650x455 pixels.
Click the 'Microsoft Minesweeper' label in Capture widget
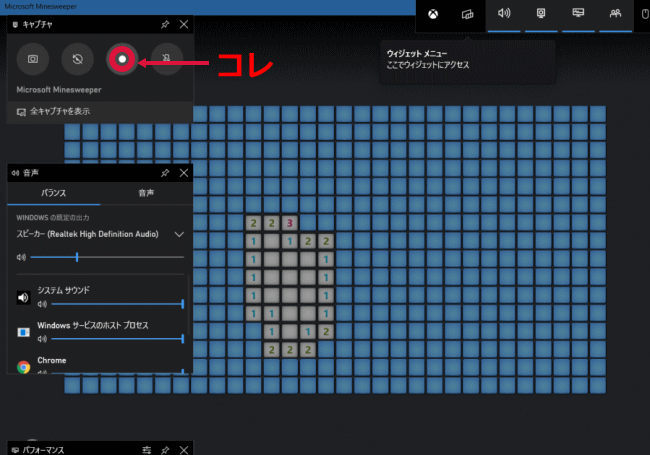[59, 90]
